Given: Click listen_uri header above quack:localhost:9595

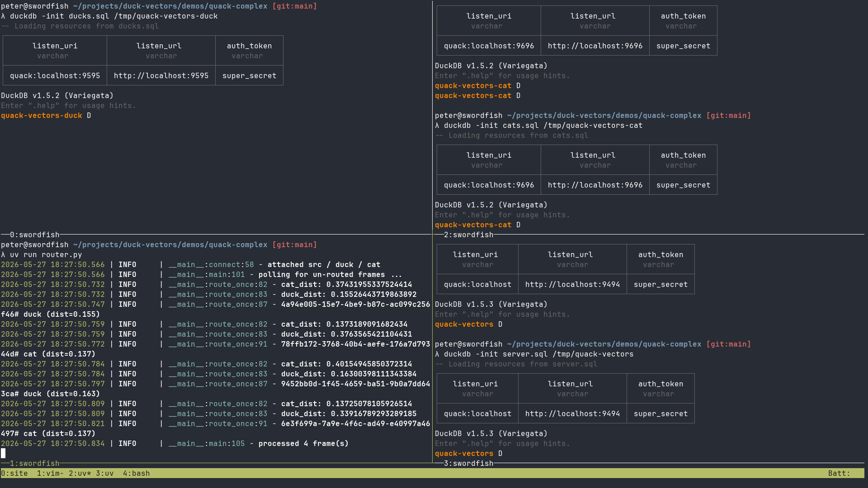Looking at the screenshot, I should pos(55,46).
